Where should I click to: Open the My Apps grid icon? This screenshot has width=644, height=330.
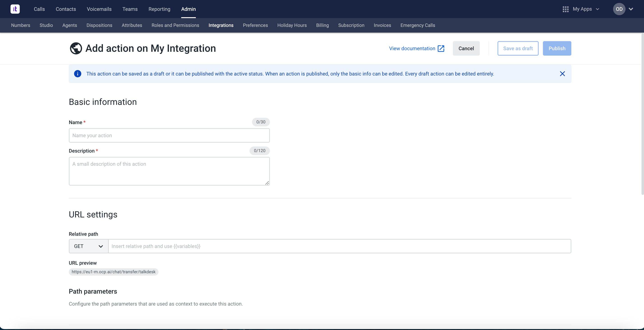(x=565, y=9)
